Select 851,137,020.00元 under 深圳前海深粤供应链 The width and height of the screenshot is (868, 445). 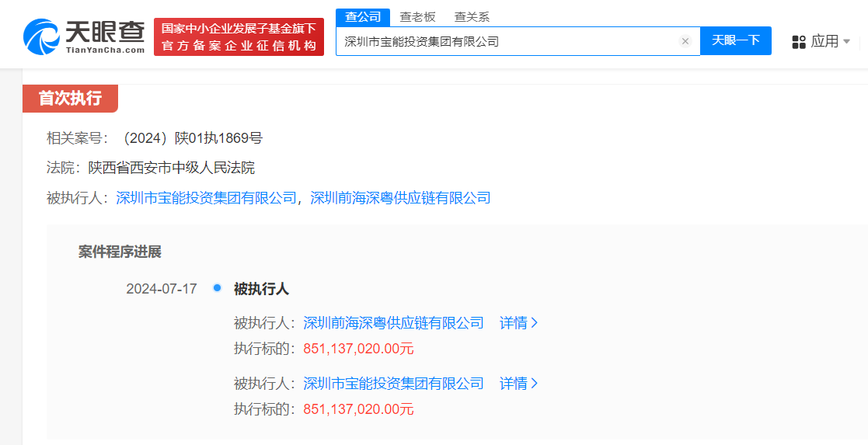point(358,349)
